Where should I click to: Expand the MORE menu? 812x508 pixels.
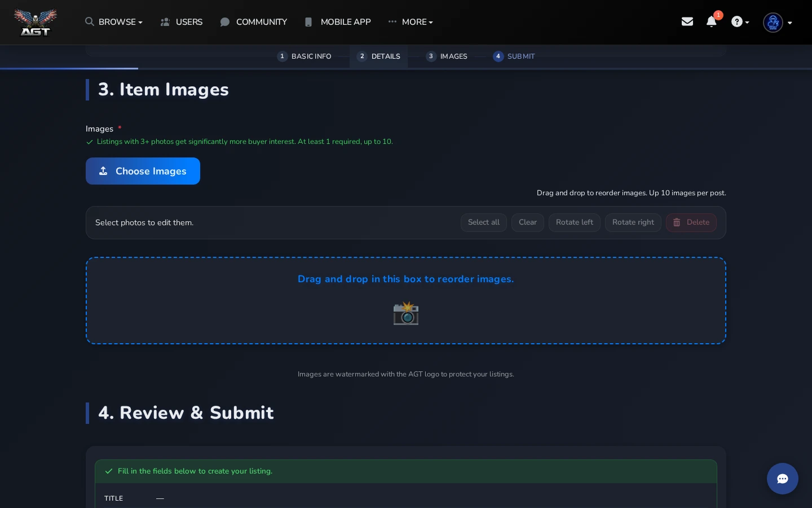tap(411, 22)
